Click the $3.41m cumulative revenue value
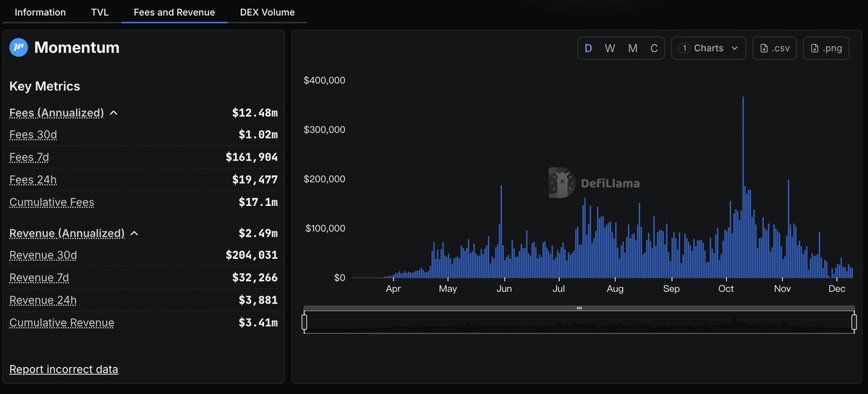The height and width of the screenshot is (394, 868). point(258,322)
